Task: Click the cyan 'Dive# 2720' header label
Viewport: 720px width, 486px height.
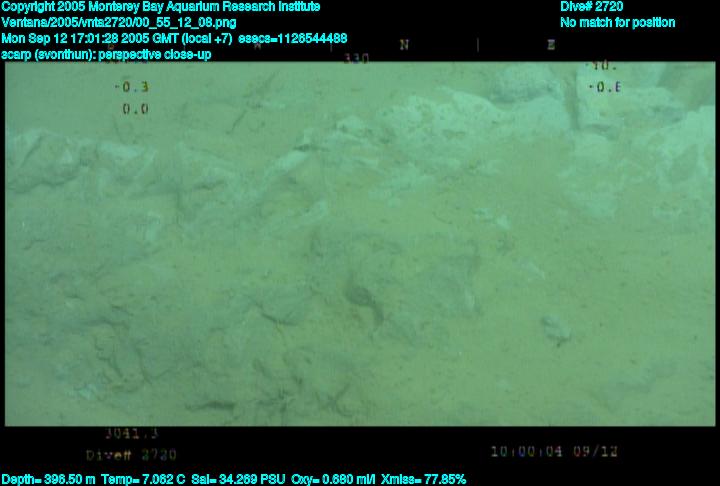Action: [591, 6]
